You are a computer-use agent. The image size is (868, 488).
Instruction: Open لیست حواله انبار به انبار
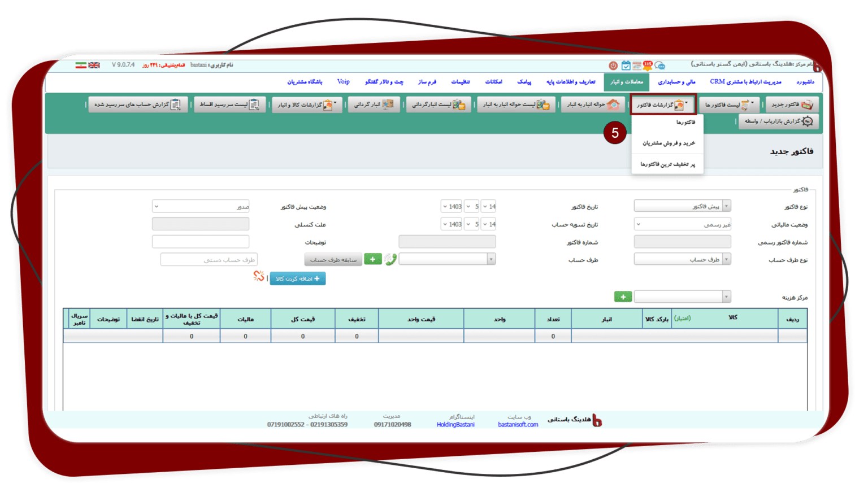click(517, 104)
